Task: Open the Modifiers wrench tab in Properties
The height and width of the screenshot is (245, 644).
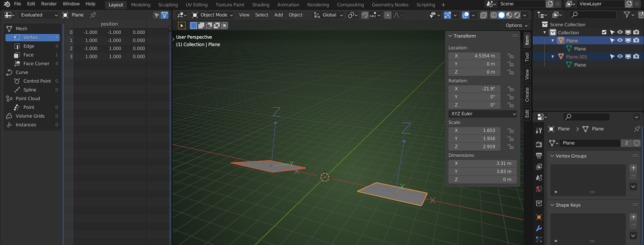Action: point(539,228)
